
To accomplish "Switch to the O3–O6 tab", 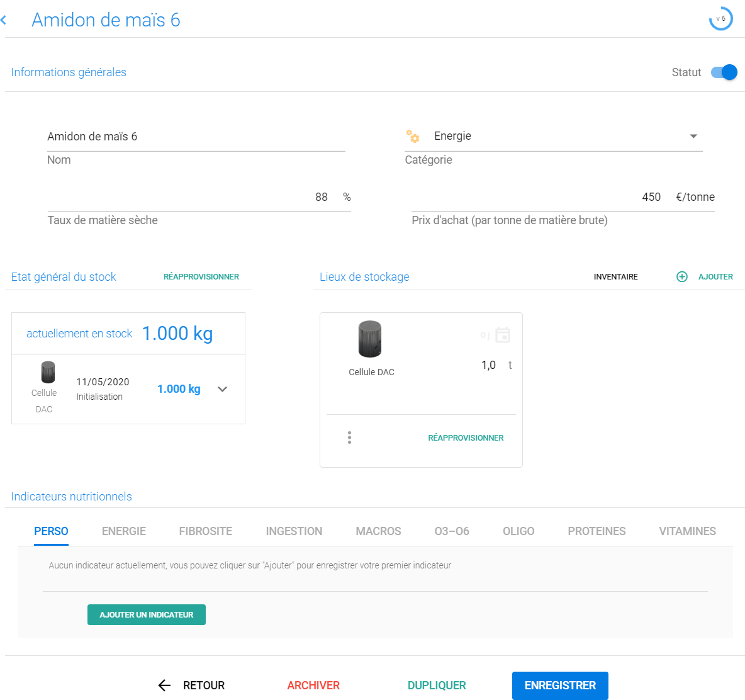I will pyautogui.click(x=452, y=531).
